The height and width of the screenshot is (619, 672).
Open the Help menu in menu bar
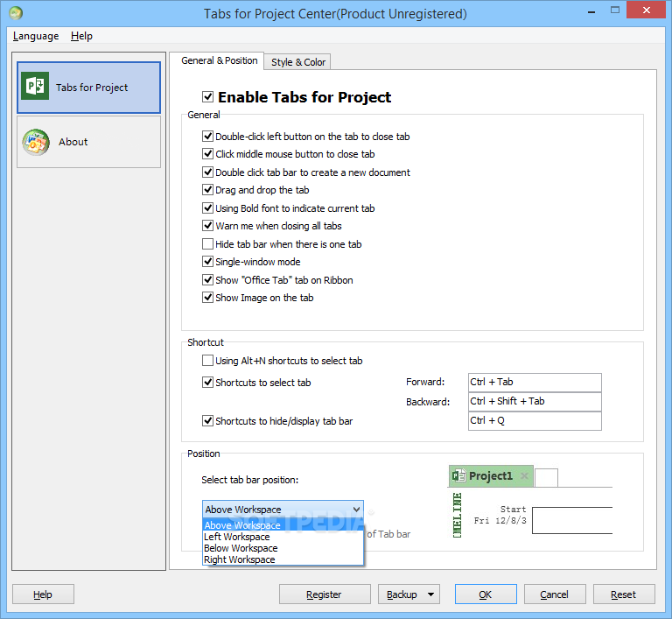[81, 36]
